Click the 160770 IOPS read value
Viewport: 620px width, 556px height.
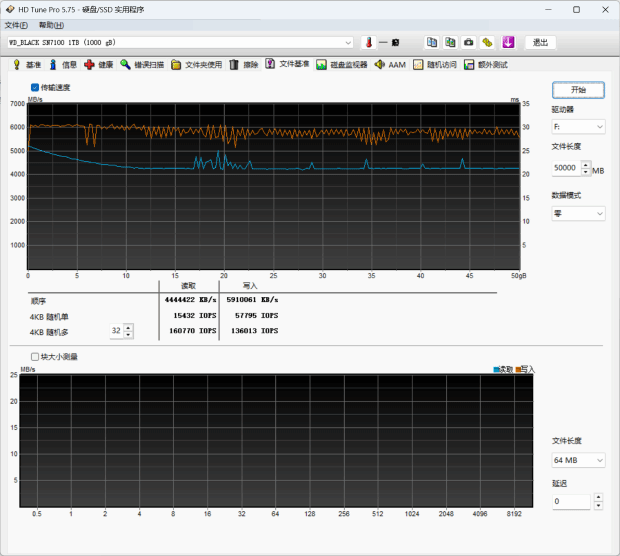click(193, 331)
